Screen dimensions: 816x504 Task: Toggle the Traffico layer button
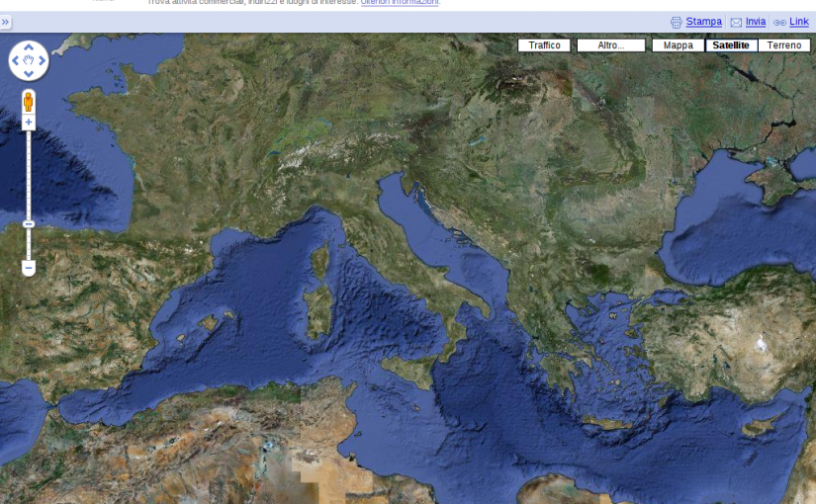click(x=544, y=45)
